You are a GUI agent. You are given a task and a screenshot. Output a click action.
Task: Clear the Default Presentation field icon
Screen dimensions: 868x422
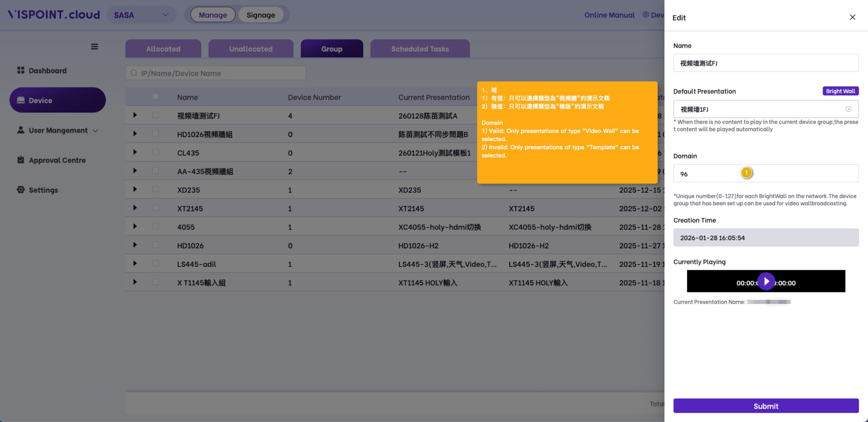(848, 109)
